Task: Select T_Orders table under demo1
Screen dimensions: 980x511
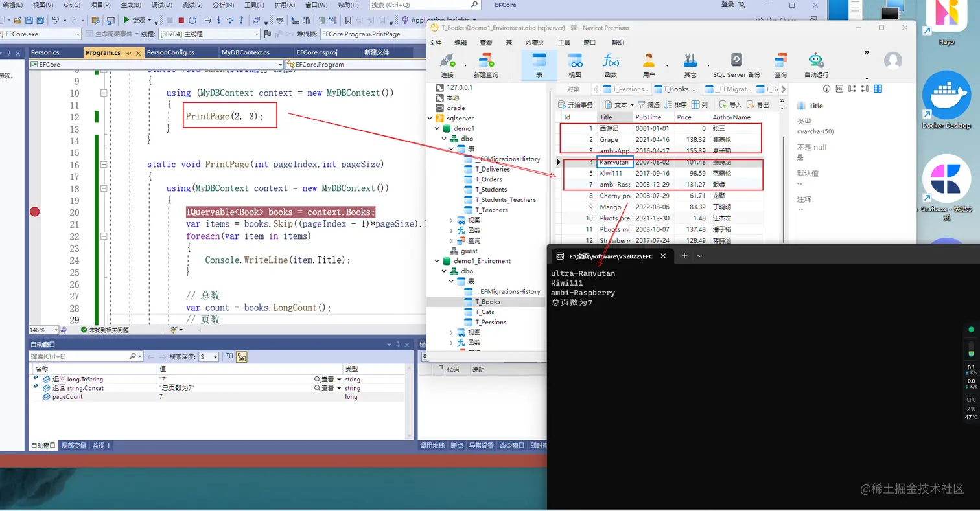Action: pos(489,179)
